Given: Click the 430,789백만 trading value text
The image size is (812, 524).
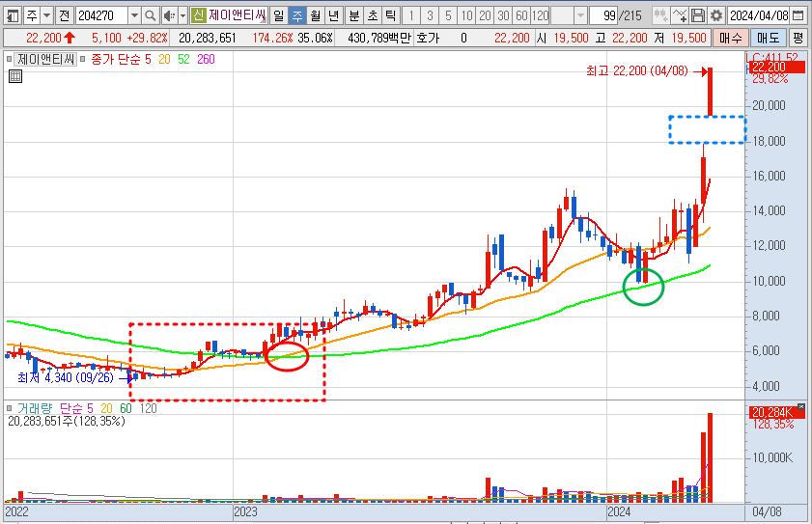Looking at the screenshot, I should tap(379, 38).
